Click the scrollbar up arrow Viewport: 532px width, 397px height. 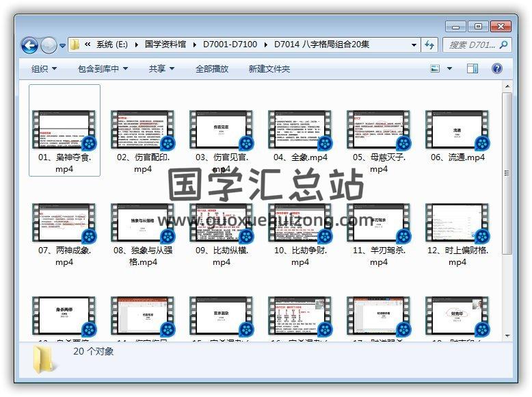click(507, 87)
